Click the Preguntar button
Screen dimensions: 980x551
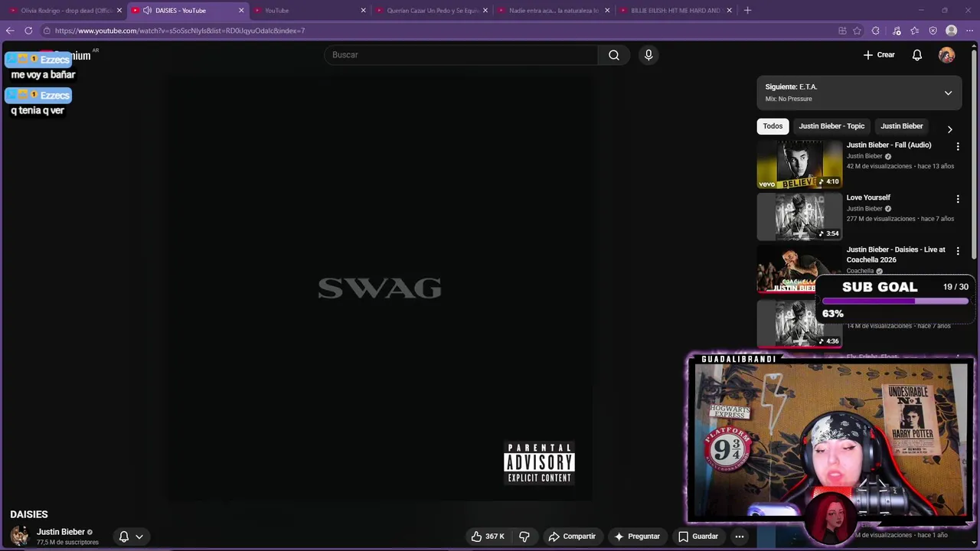637,536
